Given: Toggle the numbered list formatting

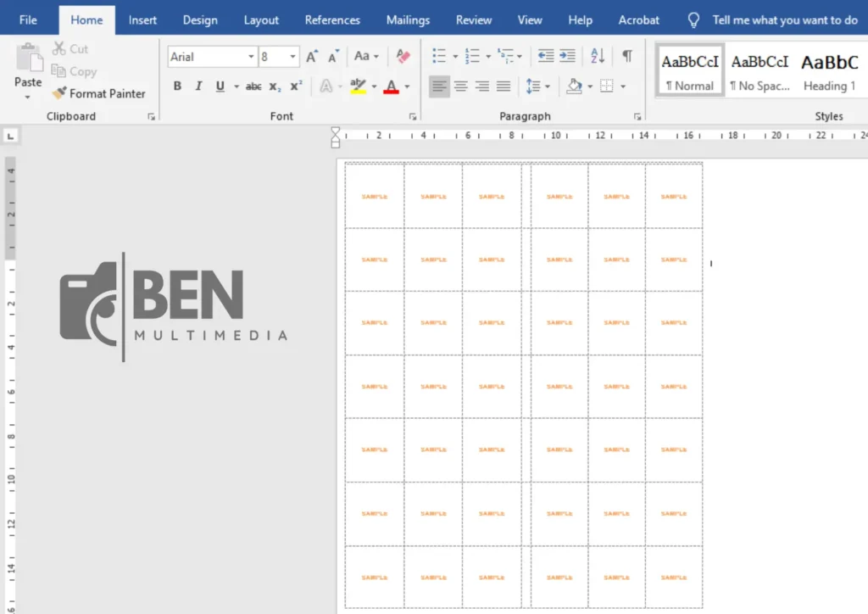Looking at the screenshot, I should [x=473, y=55].
